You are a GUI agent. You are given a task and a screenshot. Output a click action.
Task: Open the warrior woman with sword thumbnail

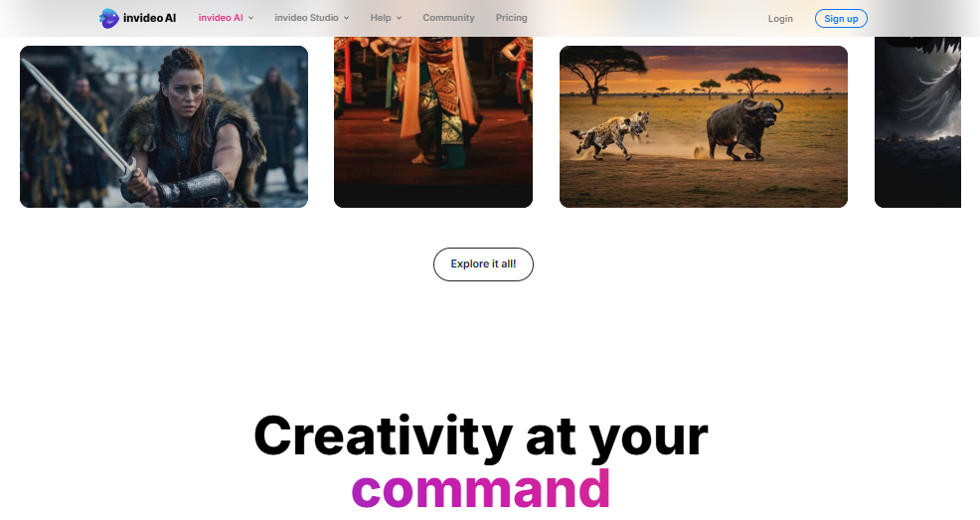click(x=164, y=126)
